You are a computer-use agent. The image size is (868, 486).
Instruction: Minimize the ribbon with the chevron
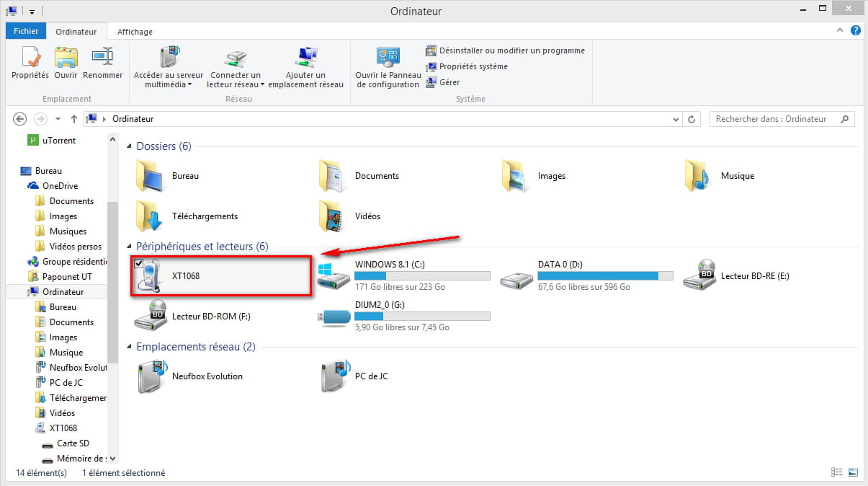point(840,31)
